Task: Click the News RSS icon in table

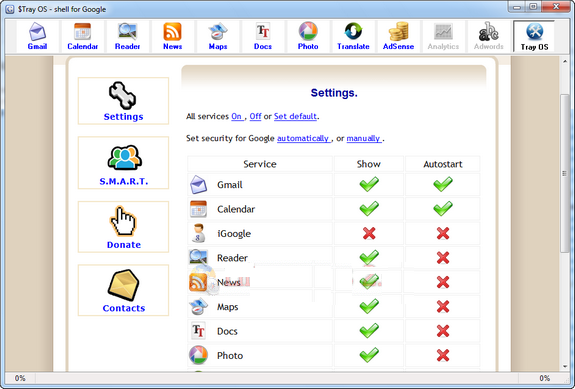Action: [198, 282]
